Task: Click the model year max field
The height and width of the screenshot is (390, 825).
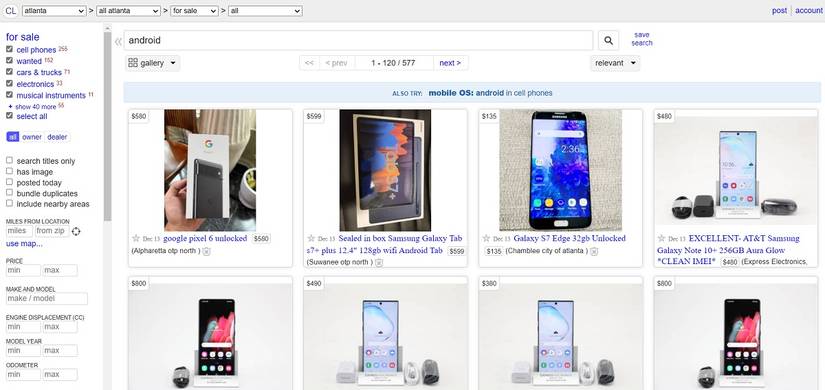Action: pyautogui.click(x=60, y=351)
